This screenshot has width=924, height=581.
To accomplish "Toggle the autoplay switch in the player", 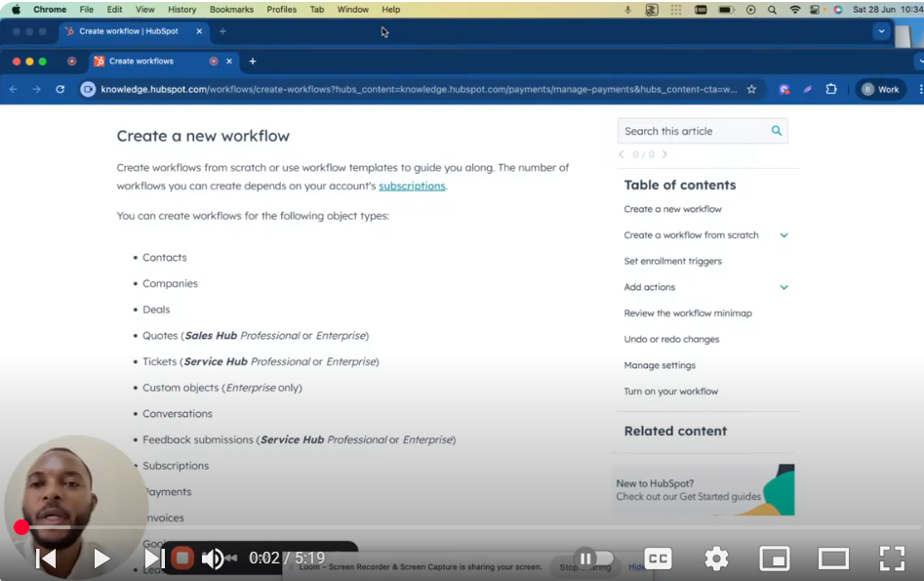I will [x=594, y=558].
